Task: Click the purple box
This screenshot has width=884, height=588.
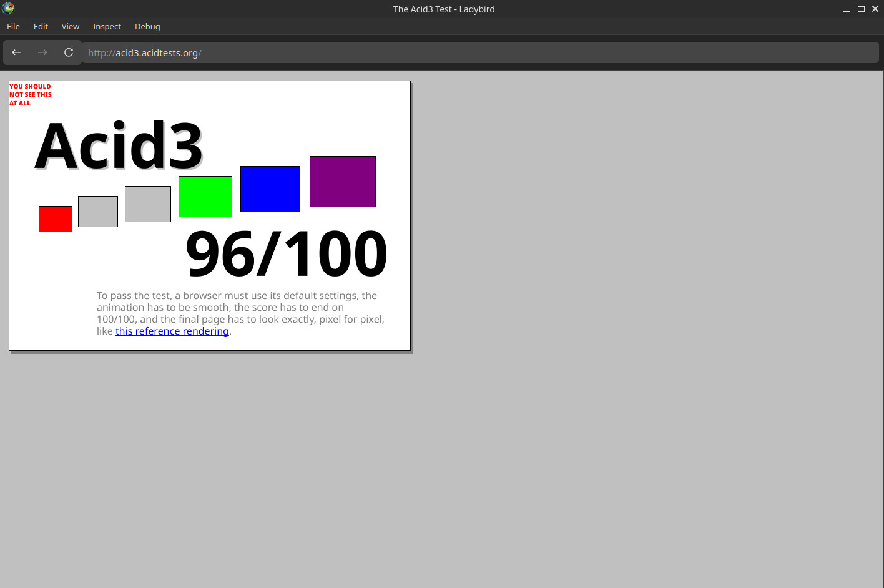Action: tap(343, 182)
